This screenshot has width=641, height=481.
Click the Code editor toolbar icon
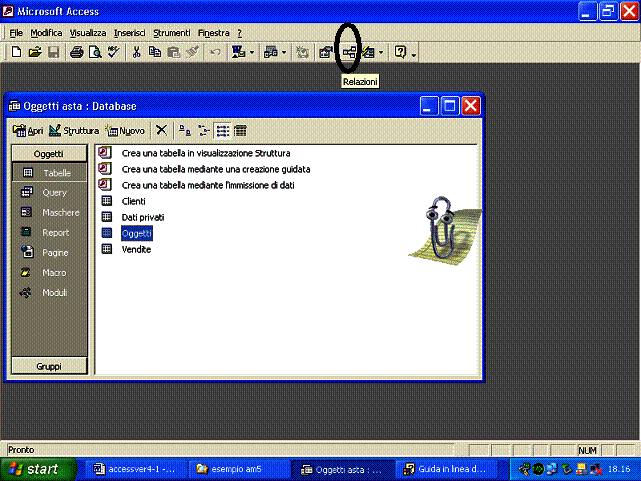(302, 52)
